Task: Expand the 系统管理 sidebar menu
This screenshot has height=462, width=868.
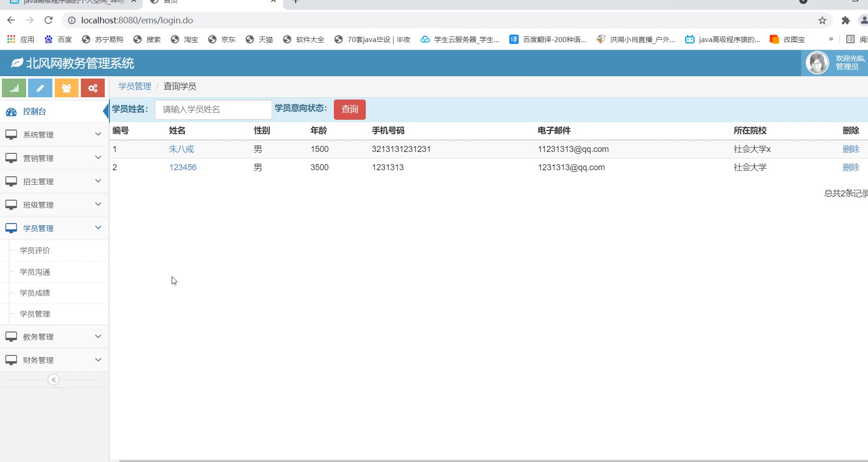Action: pyautogui.click(x=54, y=135)
